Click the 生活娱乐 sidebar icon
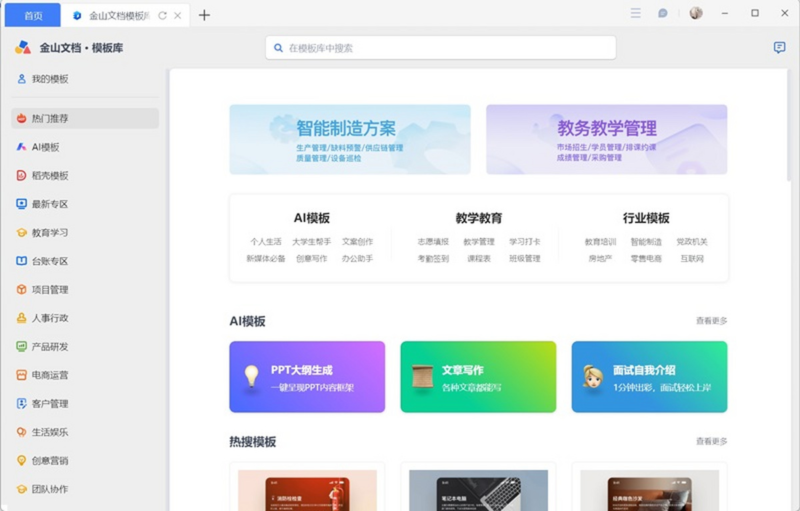This screenshot has height=511, width=800. tap(21, 432)
